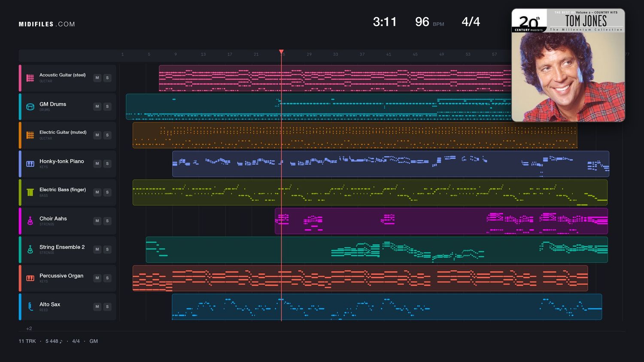This screenshot has width=644, height=362.
Task: Solo the Choir Aahs track
Action: (x=107, y=221)
